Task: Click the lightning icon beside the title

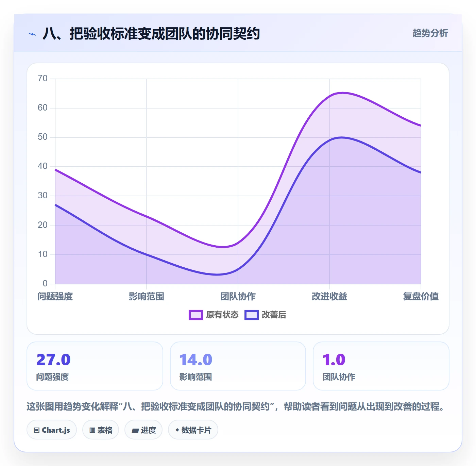Action: [x=32, y=34]
